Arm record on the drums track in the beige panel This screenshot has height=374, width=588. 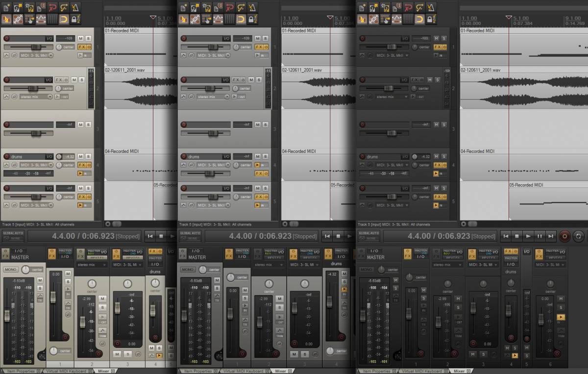click(x=7, y=157)
